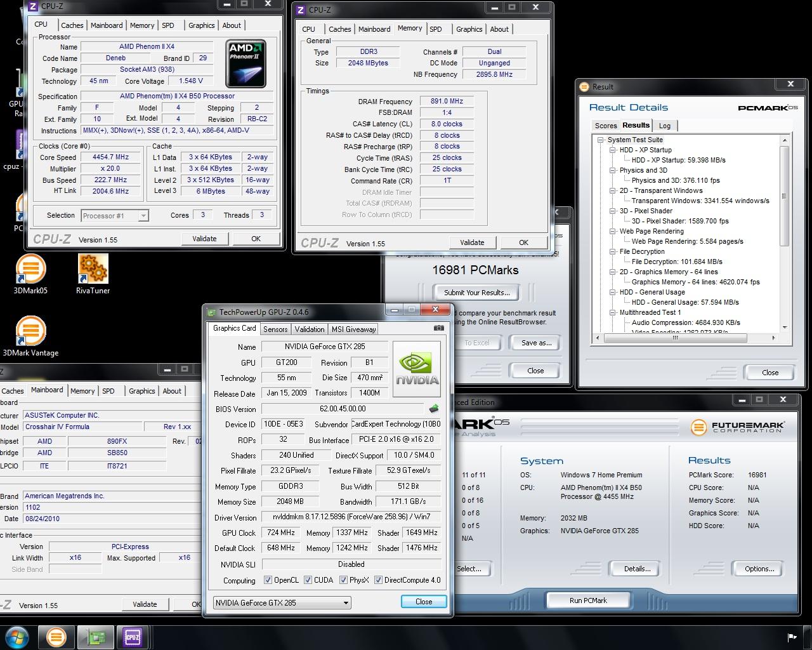812x650 pixels.
Task: Click the AMD Phenom II logo in CPU-Z
Action: point(246,63)
